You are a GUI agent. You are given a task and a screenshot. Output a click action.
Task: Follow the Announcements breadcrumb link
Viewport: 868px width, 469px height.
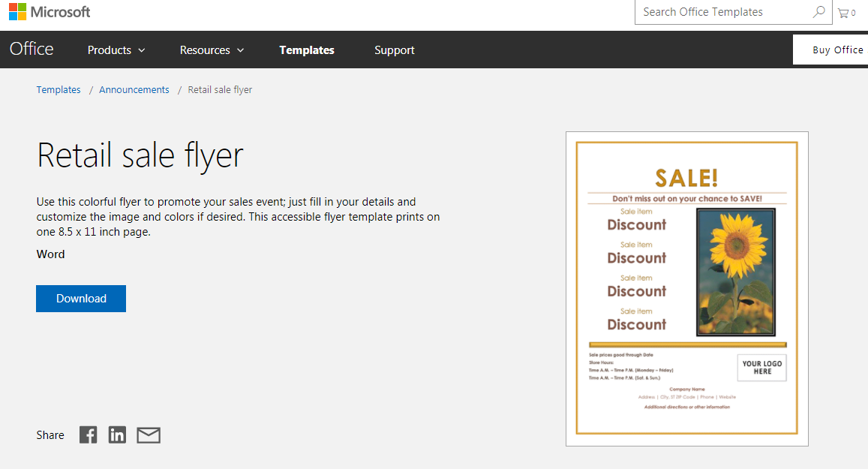(x=134, y=90)
